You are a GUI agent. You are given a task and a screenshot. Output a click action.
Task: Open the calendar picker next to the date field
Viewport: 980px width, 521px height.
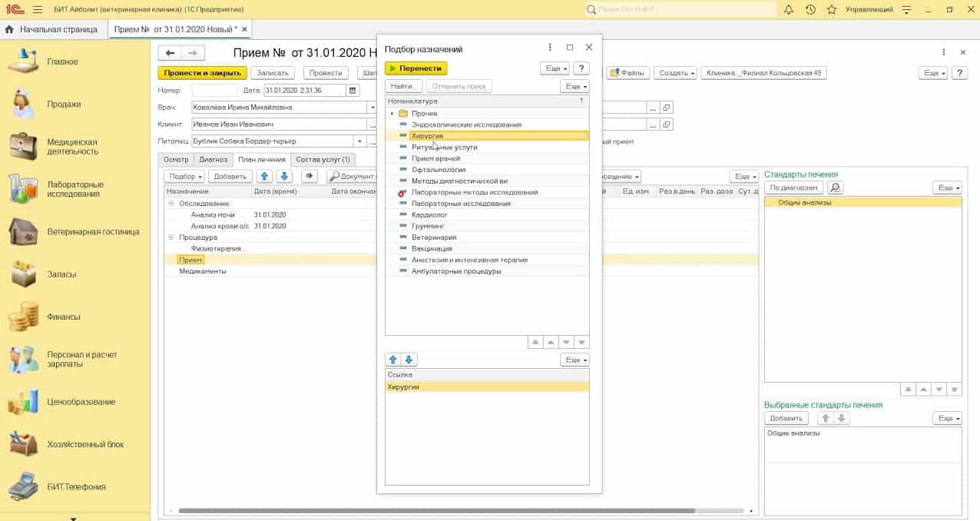[x=353, y=91]
